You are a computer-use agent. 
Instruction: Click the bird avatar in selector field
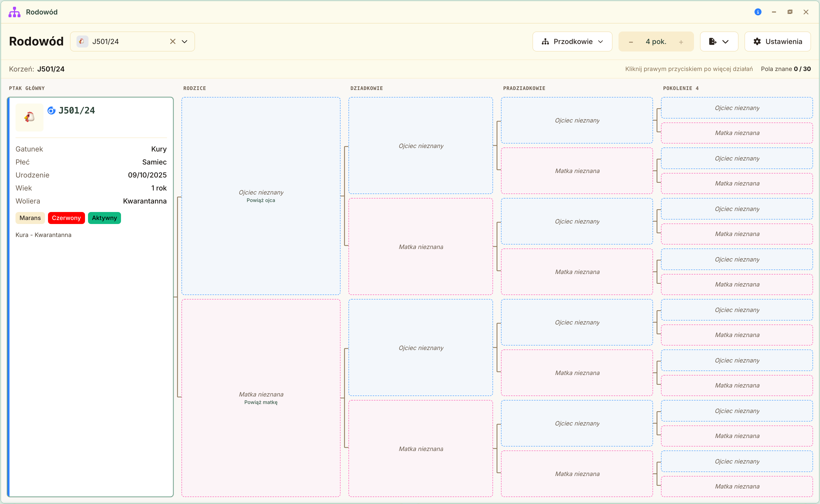pos(82,41)
